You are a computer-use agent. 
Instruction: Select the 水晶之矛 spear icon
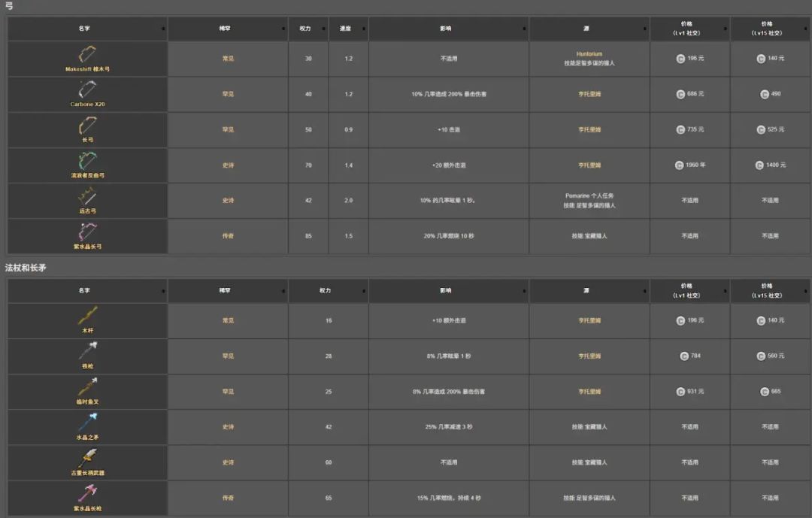87,423
